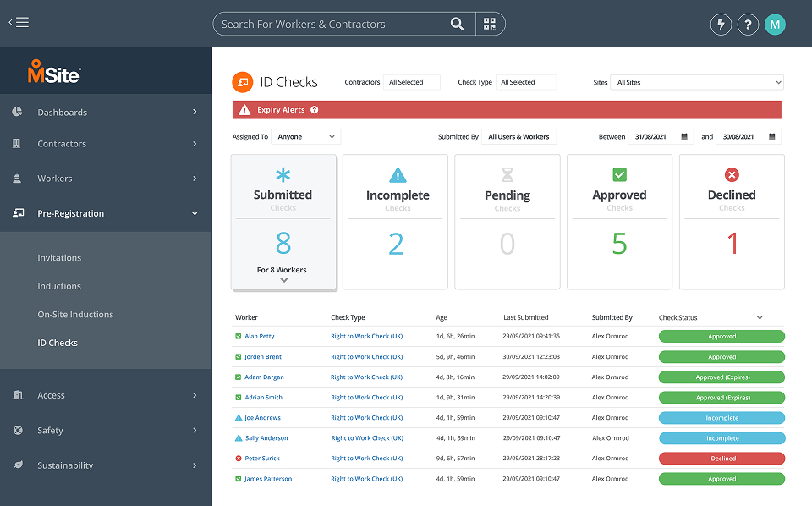The width and height of the screenshot is (812, 506).
Task: Open the QR code scanner icon
Action: point(490,24)
